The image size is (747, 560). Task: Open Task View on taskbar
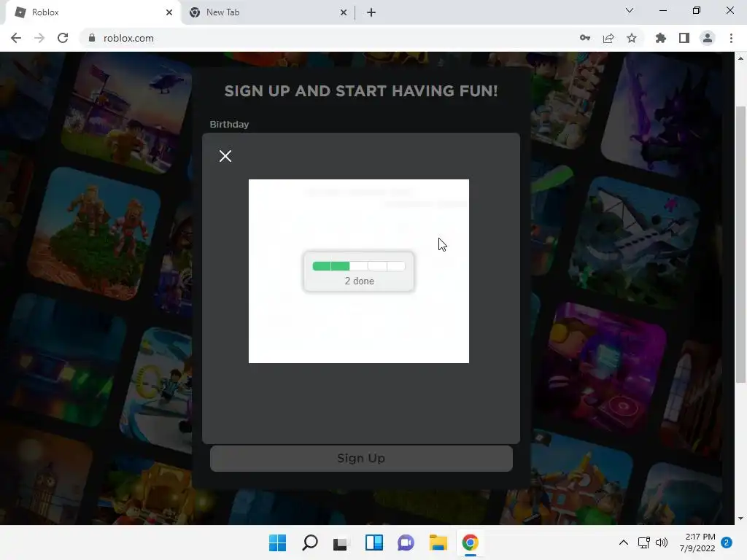click(x=341, y=543)
